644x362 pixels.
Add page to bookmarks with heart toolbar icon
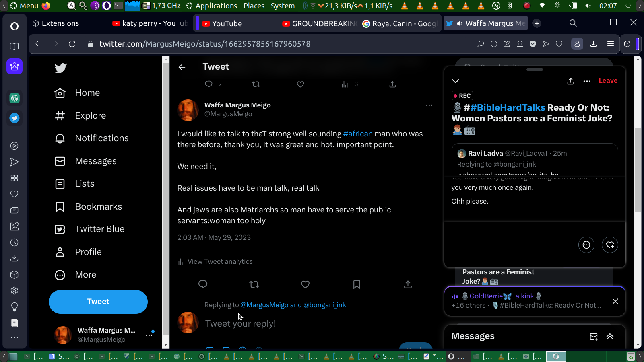559,44
